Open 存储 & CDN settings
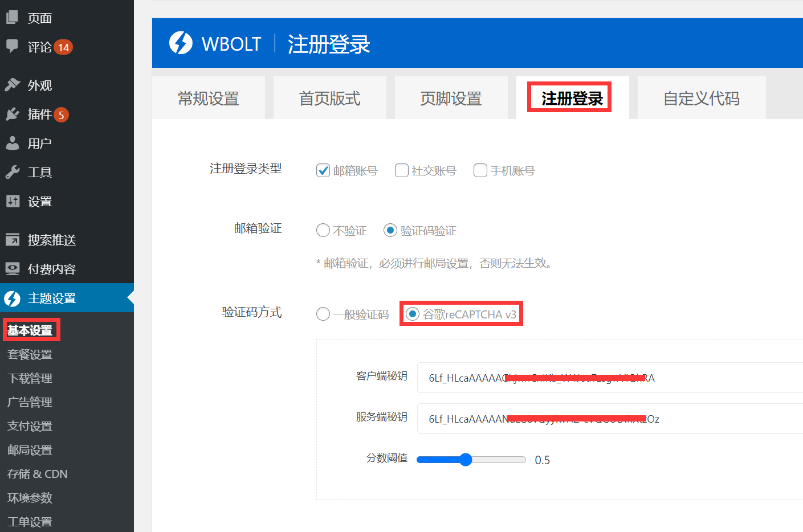 point(35,473)
